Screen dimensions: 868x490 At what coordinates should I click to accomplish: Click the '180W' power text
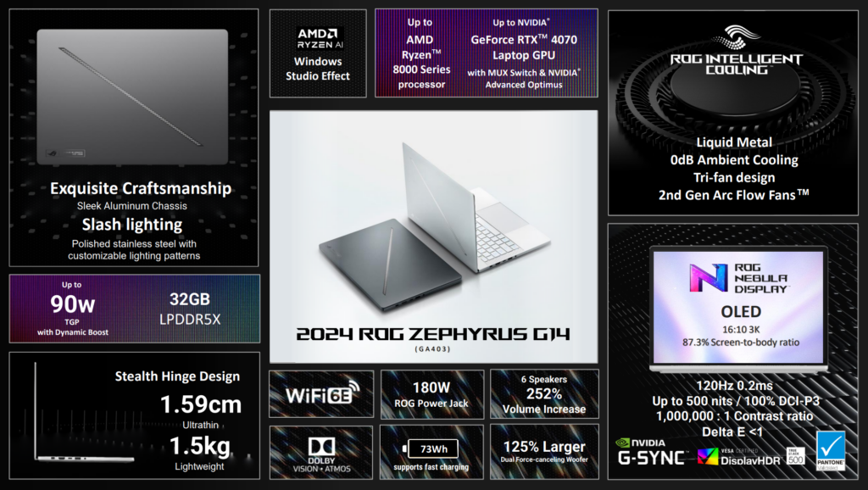(431, 387)
